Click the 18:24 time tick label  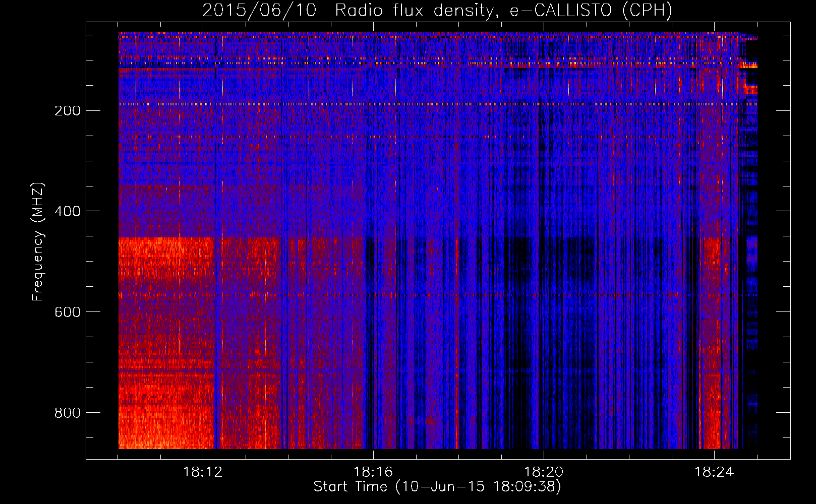click(714, 472)
